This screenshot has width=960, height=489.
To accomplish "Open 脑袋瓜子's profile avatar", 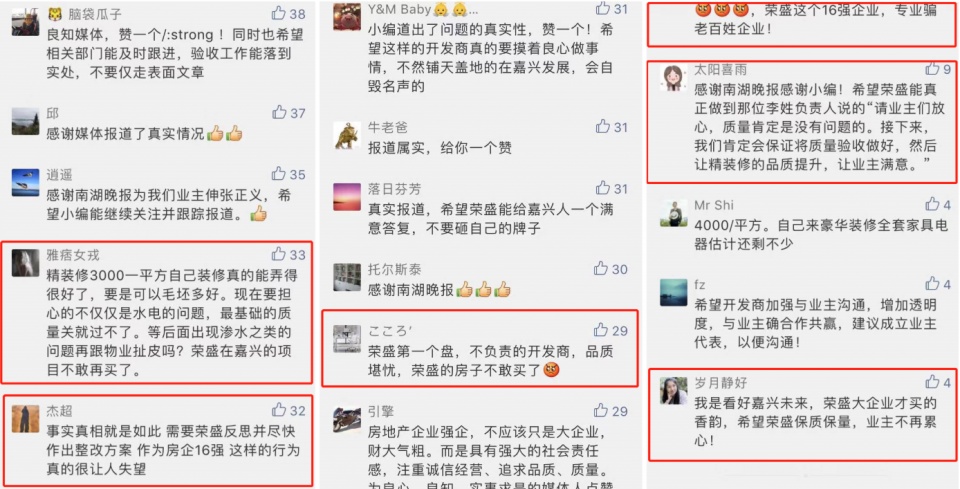I will pos(25,22).
